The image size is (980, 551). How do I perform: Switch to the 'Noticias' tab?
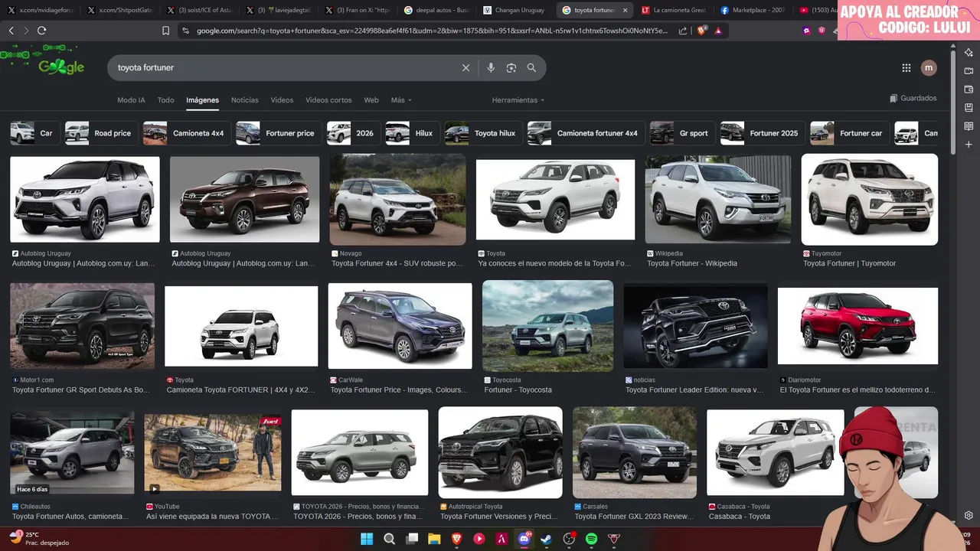[245, 100]
